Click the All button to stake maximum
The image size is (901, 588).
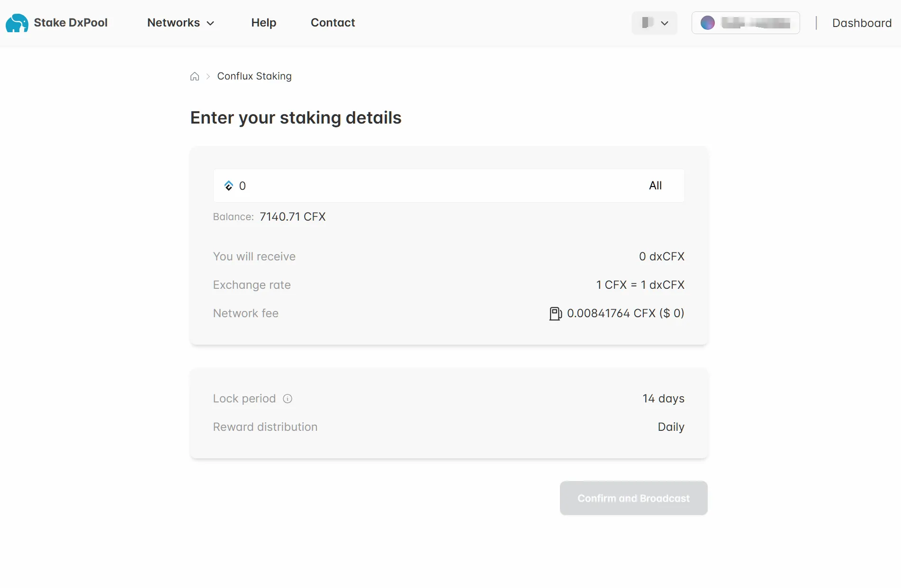[x=655, y=185]
